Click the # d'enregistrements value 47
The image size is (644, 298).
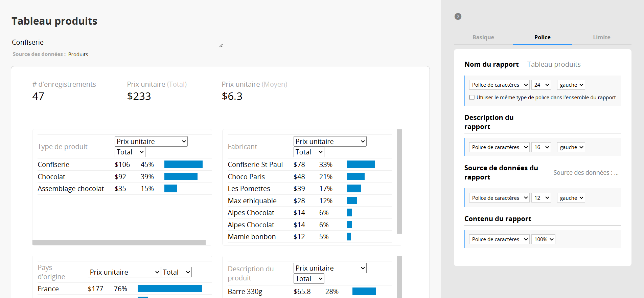pos(38,97)
